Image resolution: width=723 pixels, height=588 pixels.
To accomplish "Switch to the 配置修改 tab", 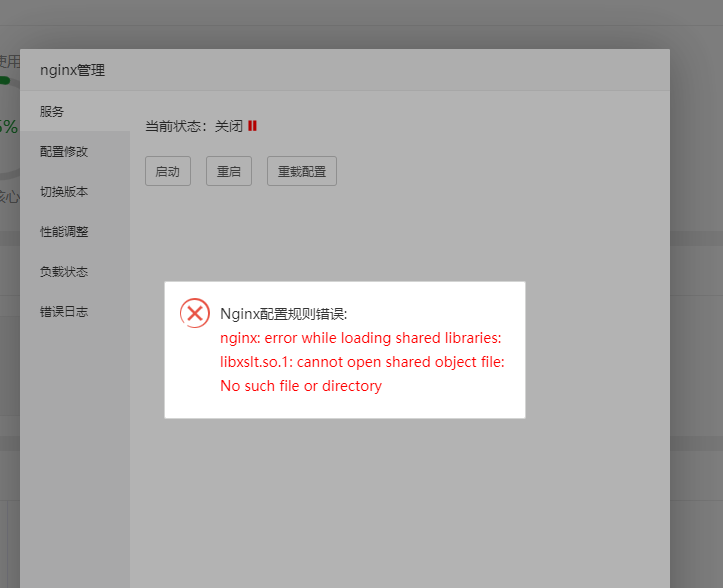I will (x=75, y=151).
